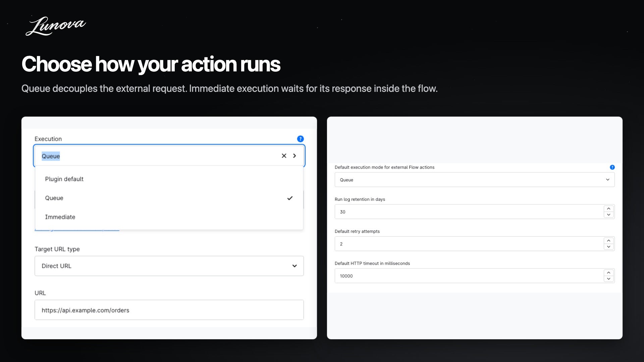Image resolution: width=644 pixels, height=362 pixels.
Task: Decrease Run log retention days
Action: [608, 215]
